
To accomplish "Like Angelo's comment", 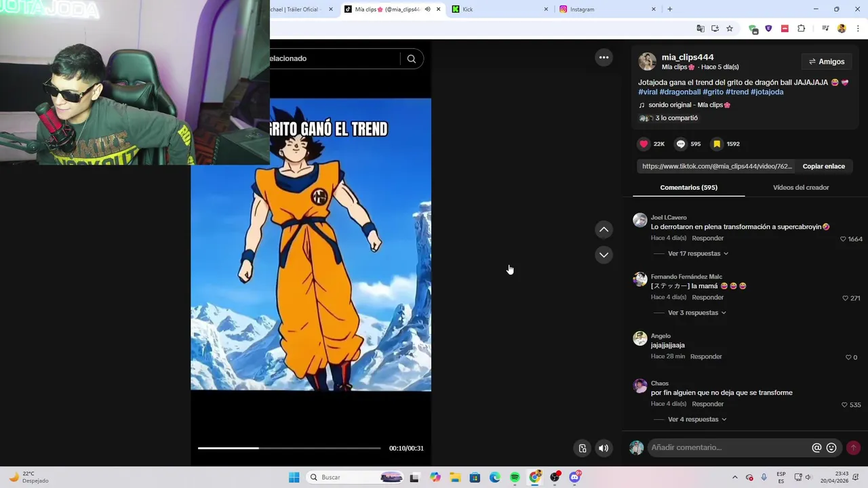I will (x=848, y=357).
